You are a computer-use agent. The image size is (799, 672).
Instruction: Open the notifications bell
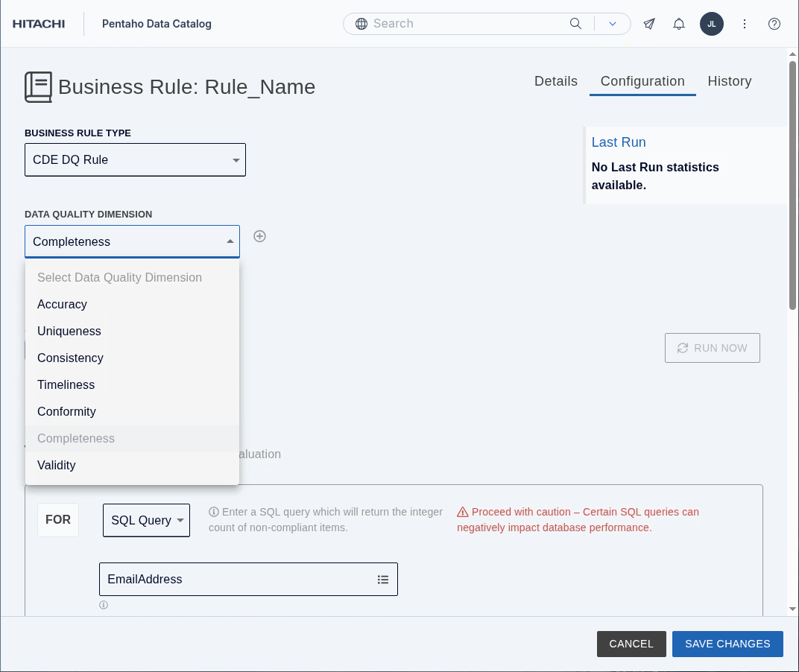click(679, 24)
